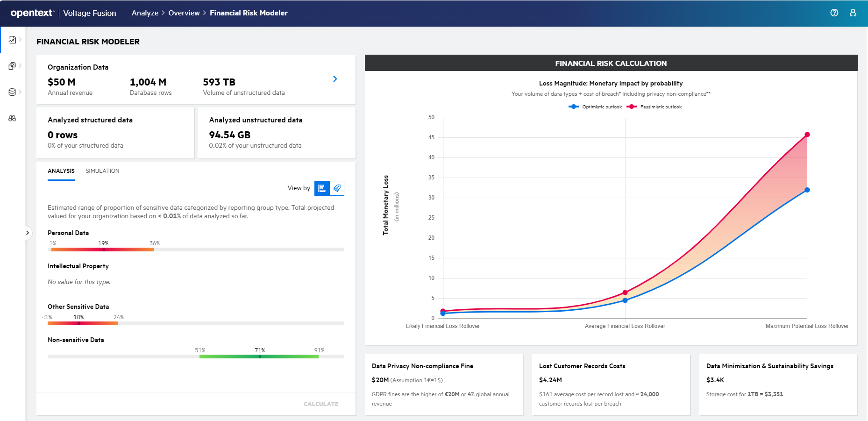Image resolution: width=868 pixels, height=421 pixels.
Task: Click the Calculate button
Action: tap(321, 404)
